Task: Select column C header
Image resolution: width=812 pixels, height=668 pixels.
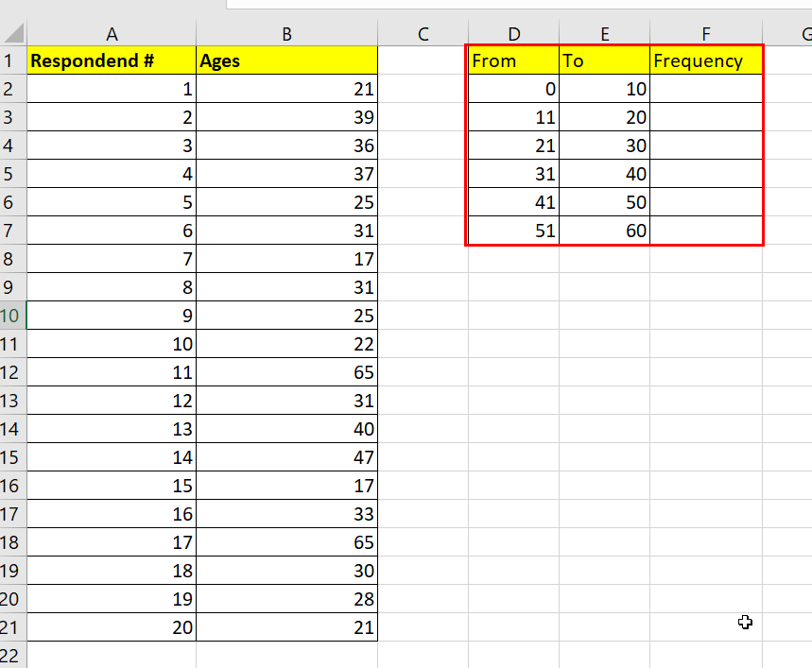Action: tap(423, 34)
